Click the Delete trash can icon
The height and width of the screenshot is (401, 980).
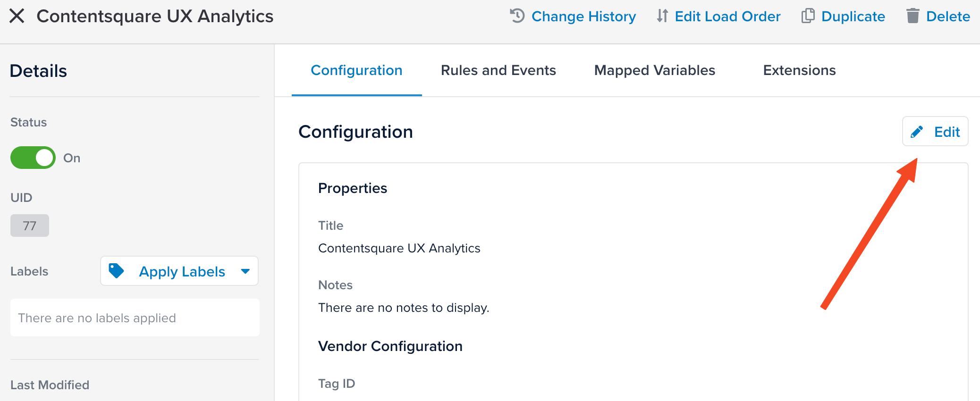coord(913,16)
